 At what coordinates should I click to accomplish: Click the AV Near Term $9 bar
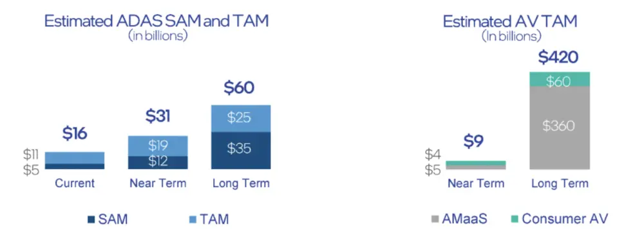coord(476,165)
